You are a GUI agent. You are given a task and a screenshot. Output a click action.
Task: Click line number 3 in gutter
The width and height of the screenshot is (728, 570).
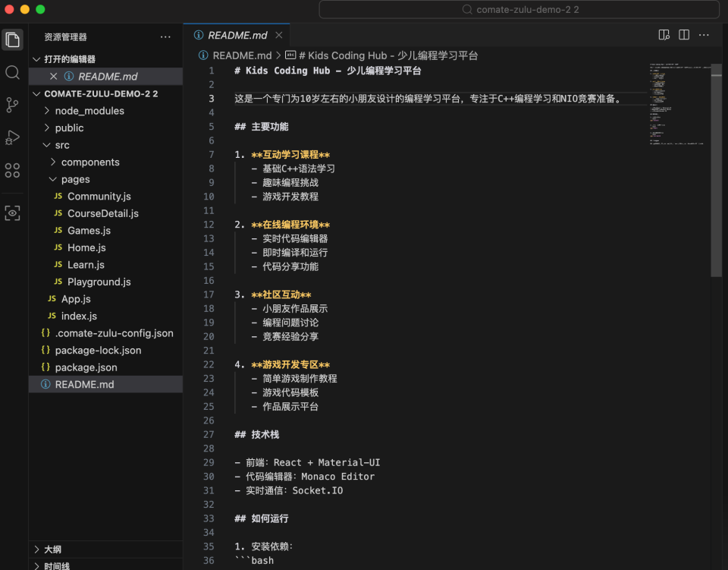pos(212,99)
